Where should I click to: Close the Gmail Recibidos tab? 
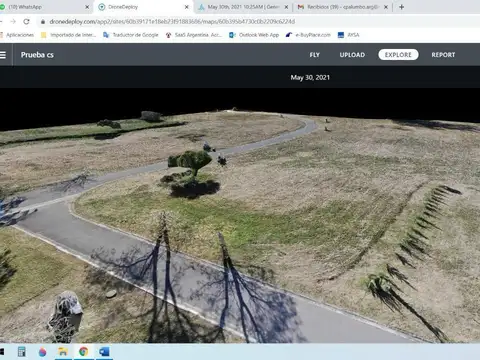(386, 7)
